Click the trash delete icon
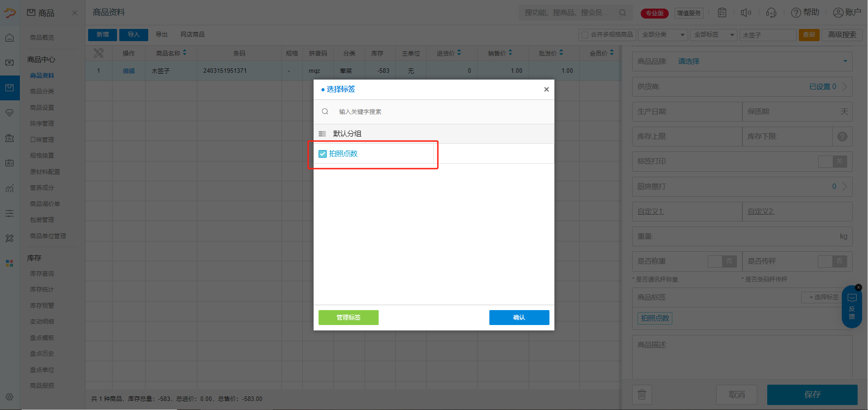This screenshot has height=410, width=868. (642, 395)
